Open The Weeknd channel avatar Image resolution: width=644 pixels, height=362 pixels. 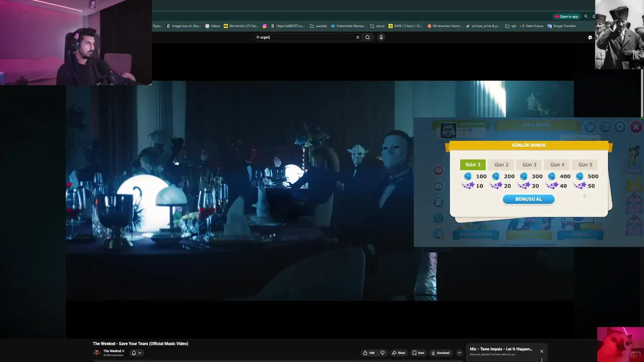[x=97, y=352]
